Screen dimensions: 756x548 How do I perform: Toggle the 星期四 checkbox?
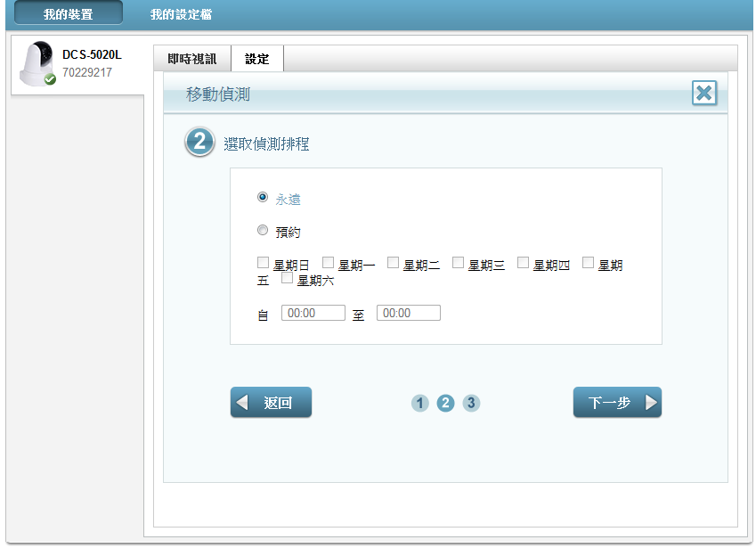point(523,263)
